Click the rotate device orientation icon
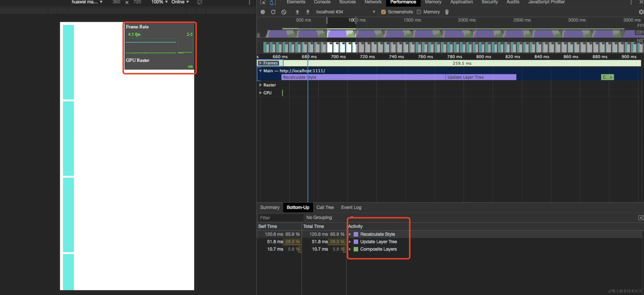 coord(200,2)
